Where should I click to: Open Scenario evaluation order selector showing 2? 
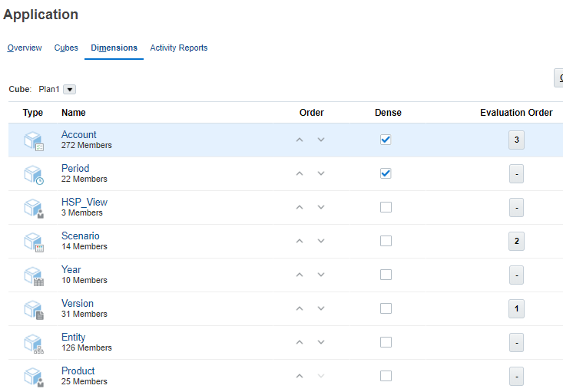(516, 241)
